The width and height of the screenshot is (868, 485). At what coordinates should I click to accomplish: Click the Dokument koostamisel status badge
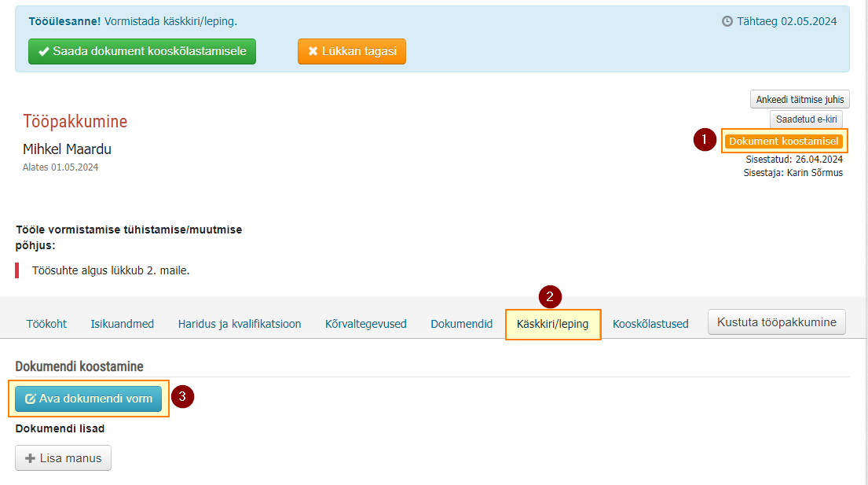(x=783, y=141)
